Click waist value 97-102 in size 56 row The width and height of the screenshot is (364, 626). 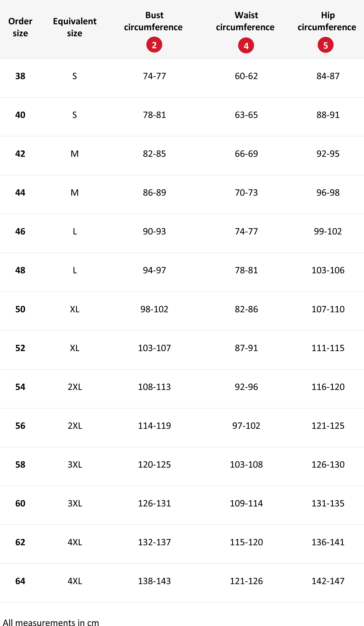246,426
